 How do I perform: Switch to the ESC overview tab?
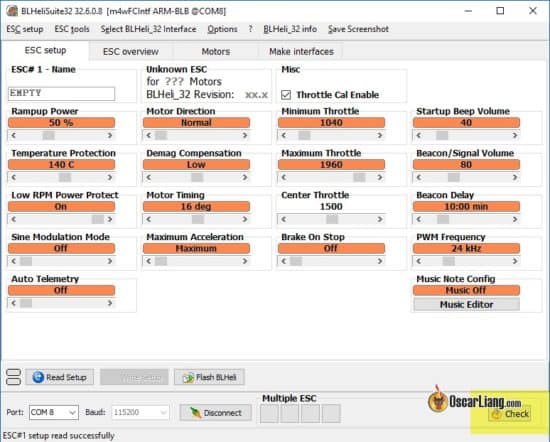click(130, 52)
